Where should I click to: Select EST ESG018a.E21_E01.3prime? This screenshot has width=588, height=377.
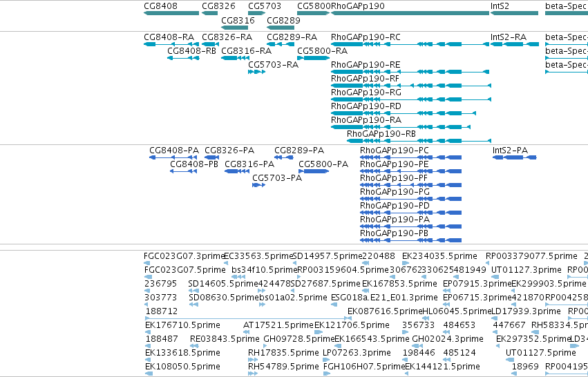pyautogui.click(x=334, y=304)
